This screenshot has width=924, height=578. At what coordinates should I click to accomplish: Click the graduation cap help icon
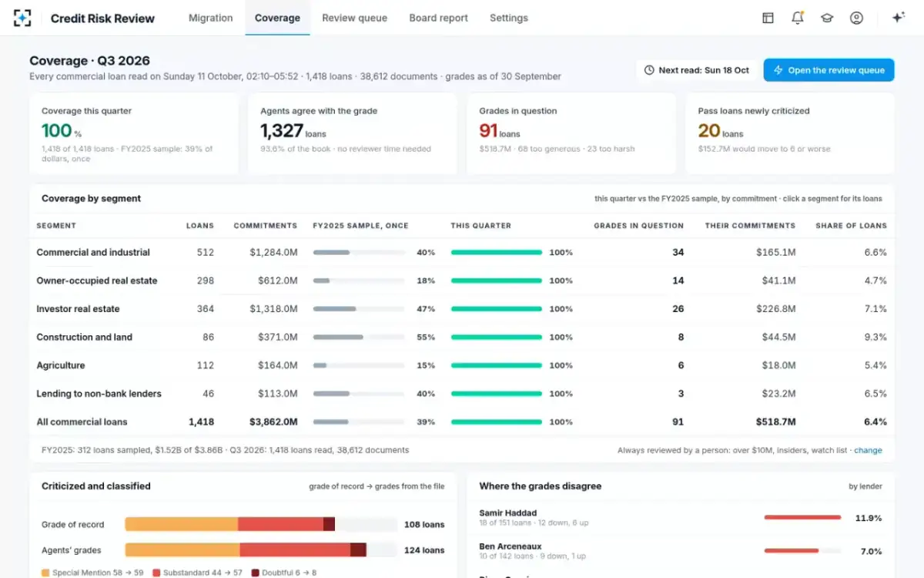827,18
